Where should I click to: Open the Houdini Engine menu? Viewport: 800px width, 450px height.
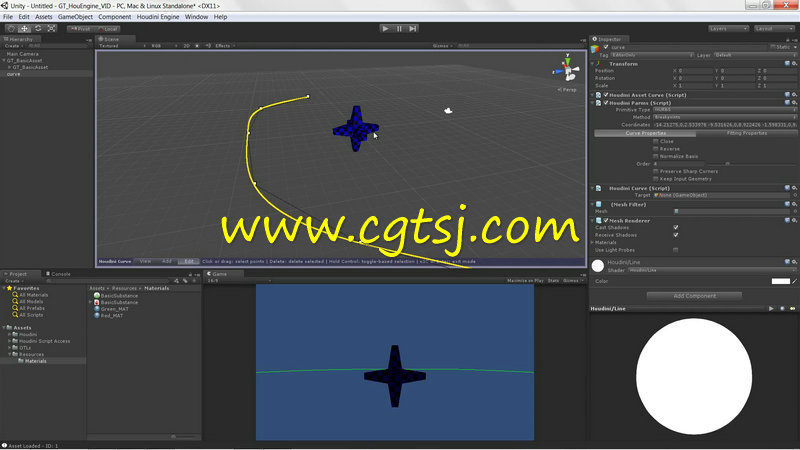[158, 17]
